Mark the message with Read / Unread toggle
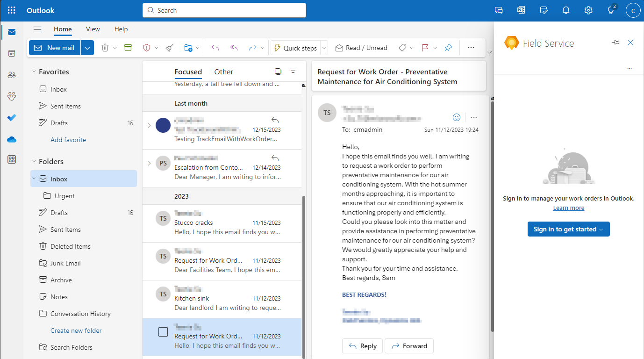The width and height of the screenshot is (644, 359). point(361,47)
